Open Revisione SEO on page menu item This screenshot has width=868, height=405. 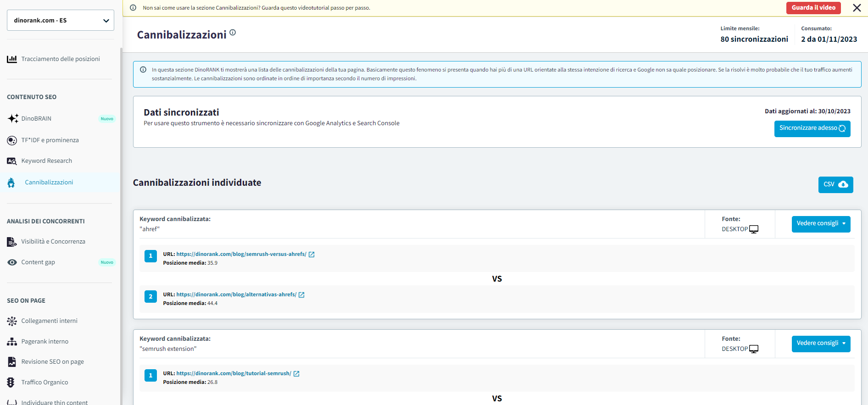point(52,362)
